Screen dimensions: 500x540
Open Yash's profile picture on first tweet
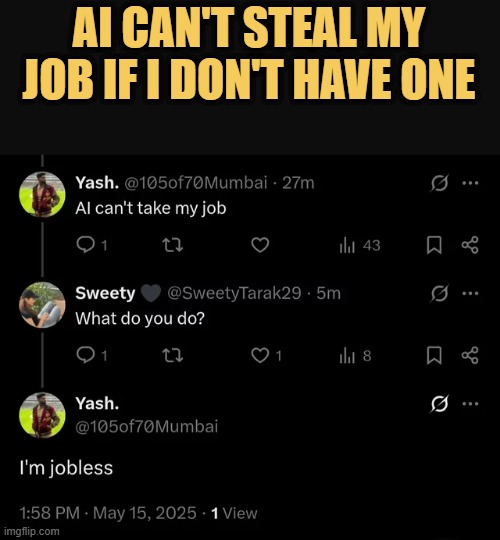click(x=42, y=195)
